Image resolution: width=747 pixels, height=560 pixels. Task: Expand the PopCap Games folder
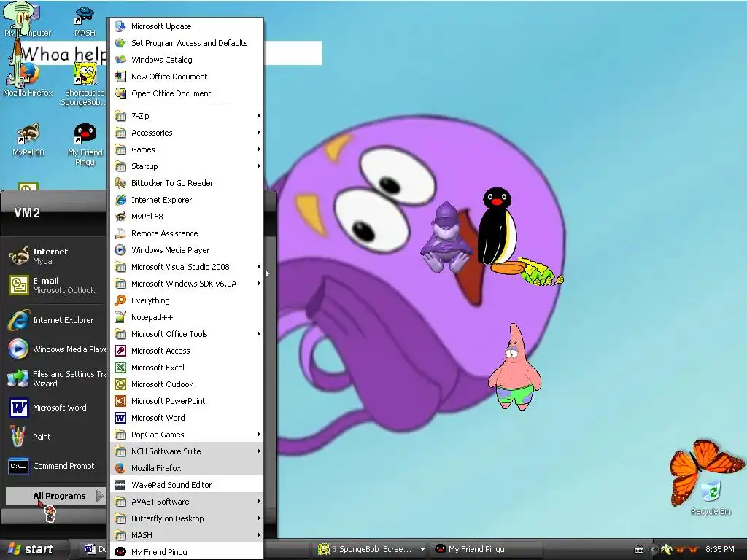coord(187,435)
